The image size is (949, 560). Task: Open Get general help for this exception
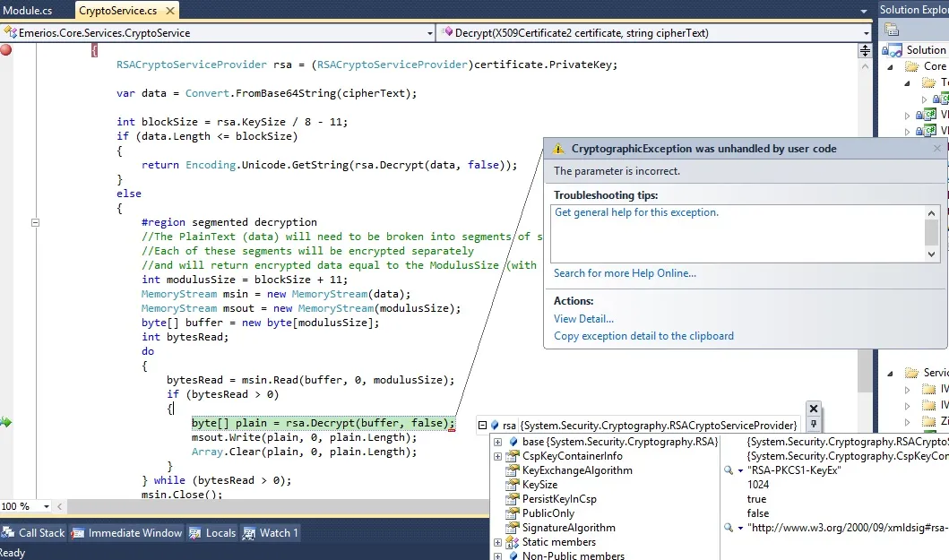pos(637,212)
